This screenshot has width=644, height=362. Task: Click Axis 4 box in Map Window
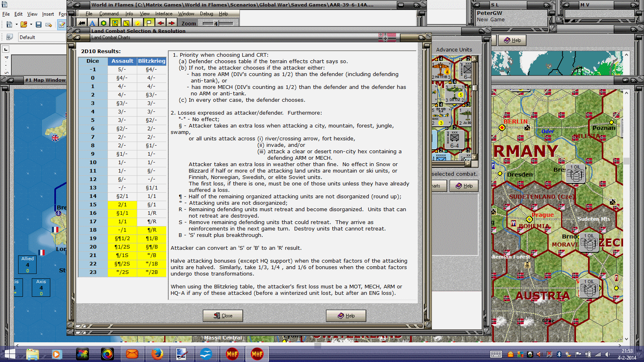pyautogui.click(x=41, y=288)
